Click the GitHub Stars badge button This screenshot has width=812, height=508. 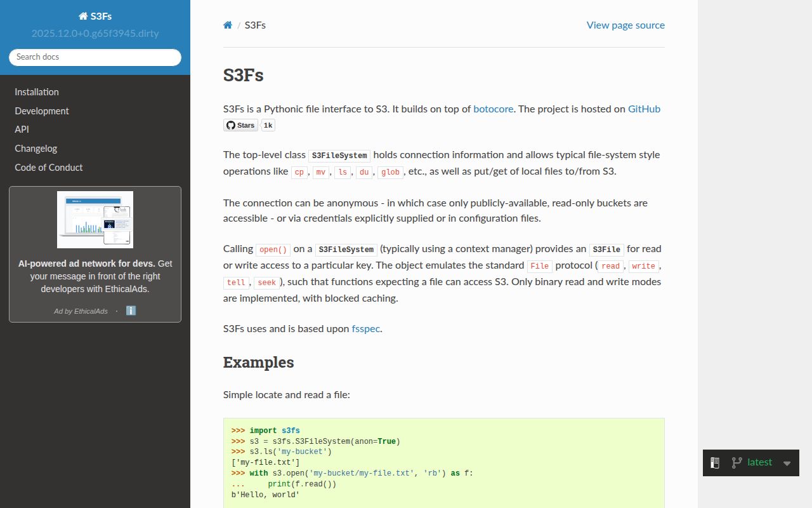(x=240, y=125)
